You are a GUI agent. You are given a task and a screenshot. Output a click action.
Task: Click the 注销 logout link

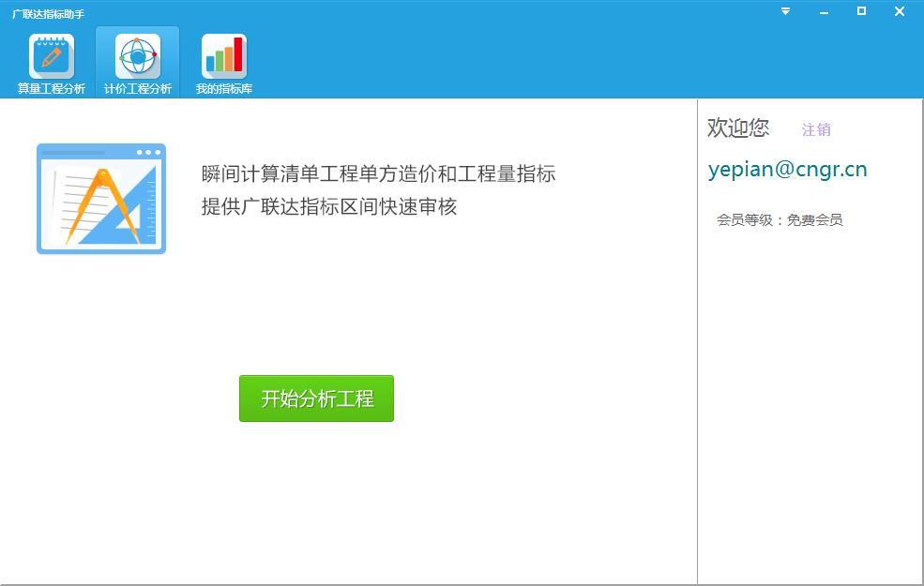tap(816, 129)
